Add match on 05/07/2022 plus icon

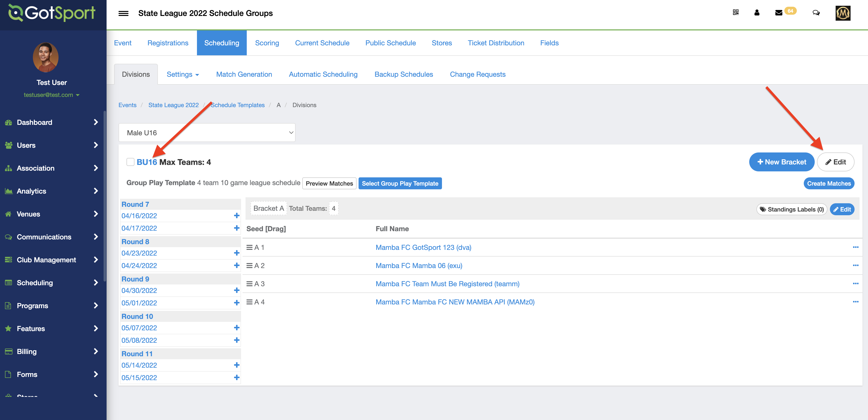click(237, 328)
